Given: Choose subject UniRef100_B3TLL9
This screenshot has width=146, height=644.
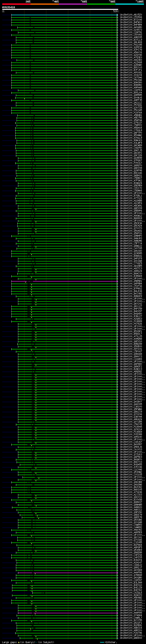Looking at the screenshot, I should tap(131, 40).
